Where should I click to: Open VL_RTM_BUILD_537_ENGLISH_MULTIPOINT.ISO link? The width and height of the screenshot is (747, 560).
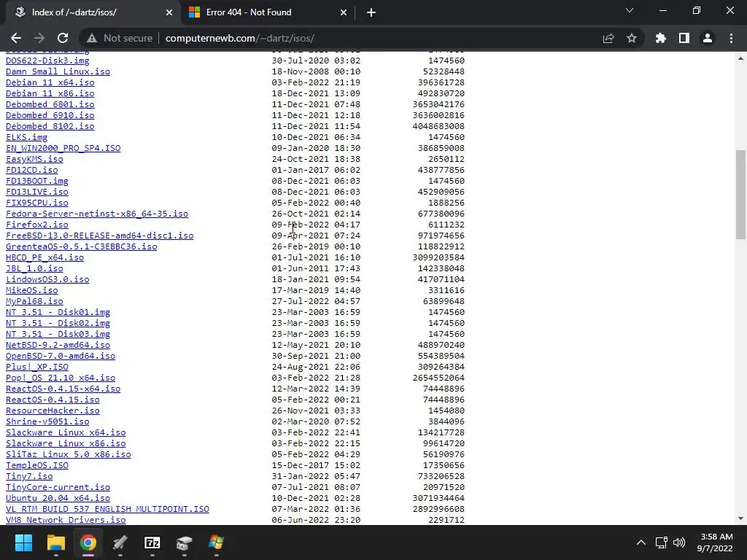click(107, 510)
